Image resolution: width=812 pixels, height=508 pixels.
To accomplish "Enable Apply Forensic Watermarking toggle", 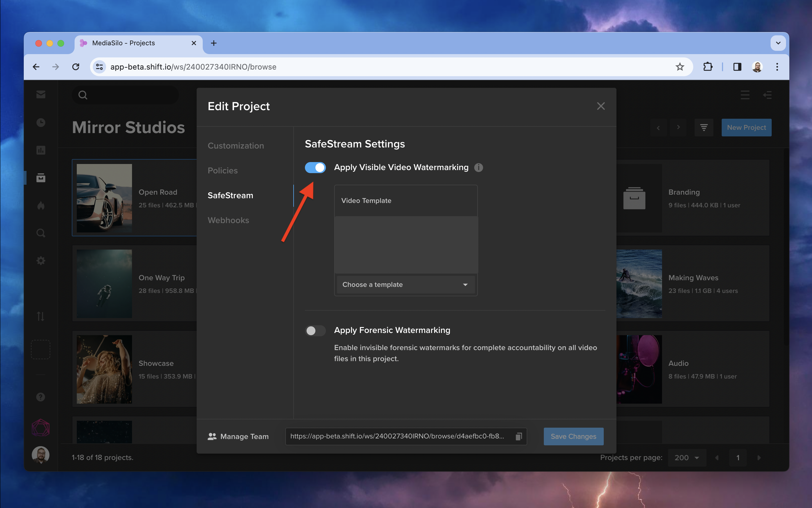I will (x=315, y=330).
